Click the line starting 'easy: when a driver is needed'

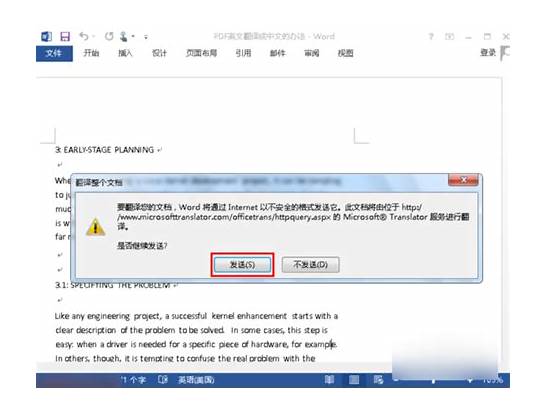[196, 344]
